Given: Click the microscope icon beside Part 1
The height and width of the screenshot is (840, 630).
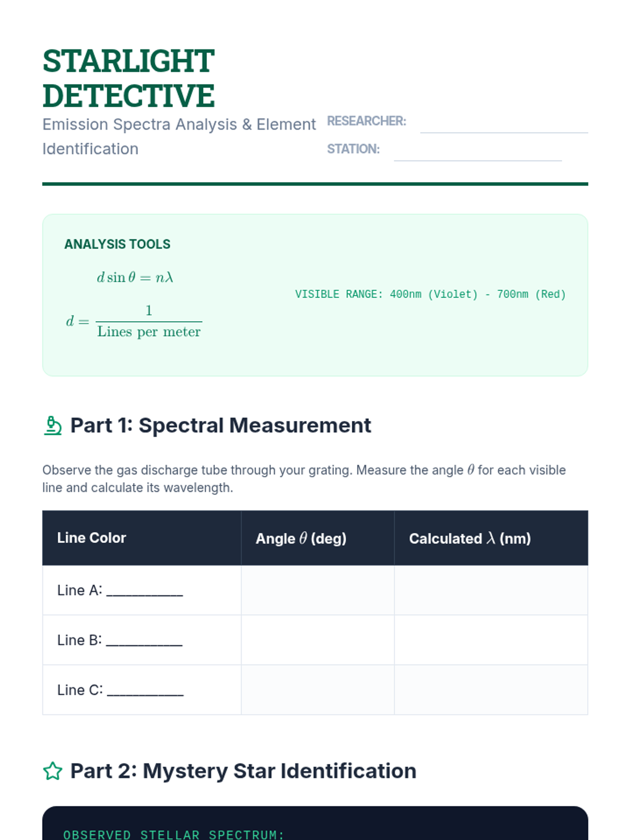Looking at the screenshot, I should tap(52, 426).
